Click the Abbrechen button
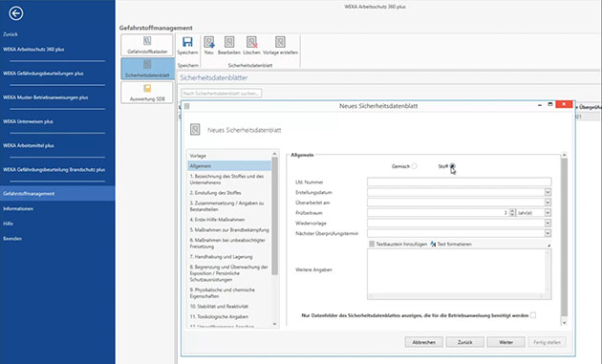The image size is (602, 364). (x=424, y=342)
